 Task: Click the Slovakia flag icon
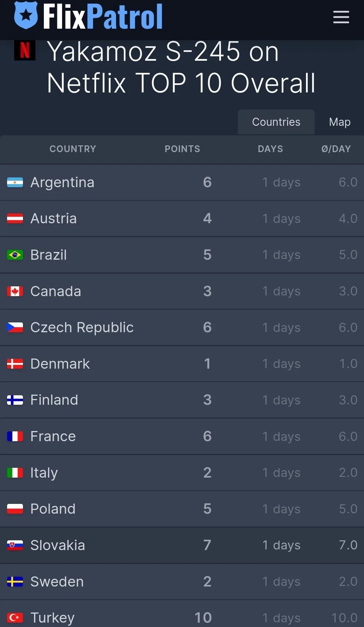(x=15, y=545)
